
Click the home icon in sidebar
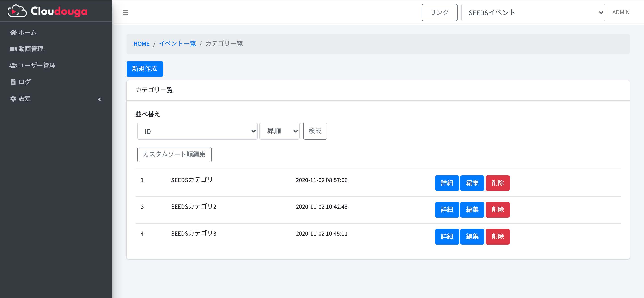(x=13, y=32)
